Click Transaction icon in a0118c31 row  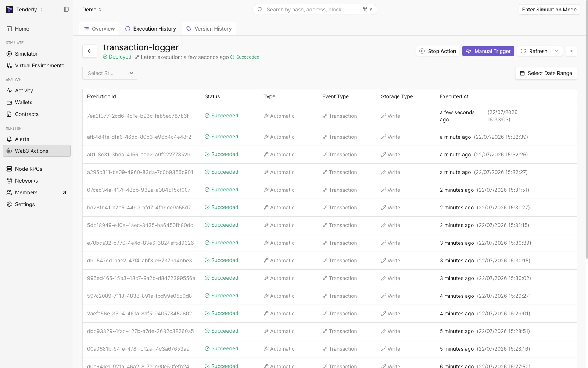tap(325, 155)
